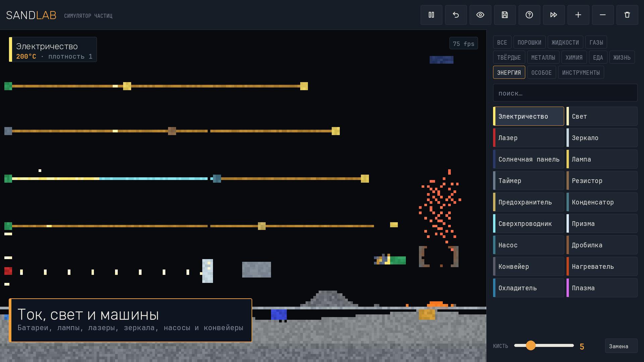Switch to ЖИДКОСТИ category
Screen dimensions: 644x362
point(565,42)
